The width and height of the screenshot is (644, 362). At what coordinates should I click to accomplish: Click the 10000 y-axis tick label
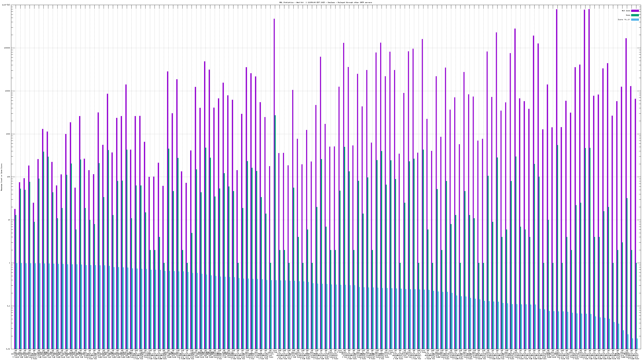click(x=7, y=91)
